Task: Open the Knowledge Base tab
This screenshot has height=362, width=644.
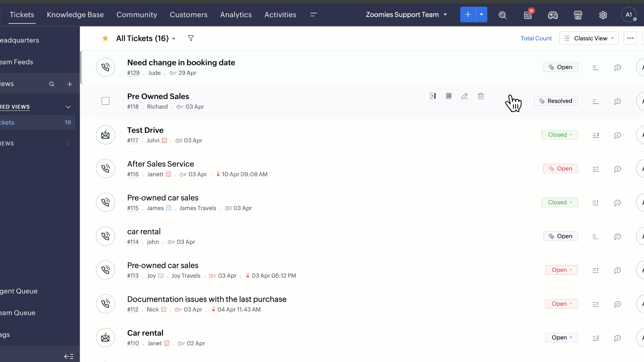Action: pyautogui.click(x=75, y=15)
